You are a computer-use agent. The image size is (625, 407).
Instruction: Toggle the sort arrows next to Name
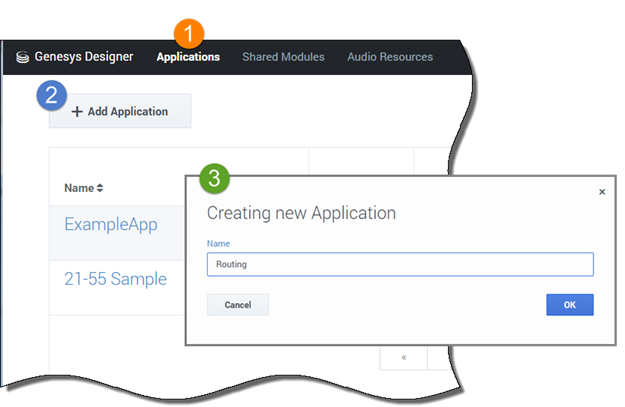pos(100,188)
